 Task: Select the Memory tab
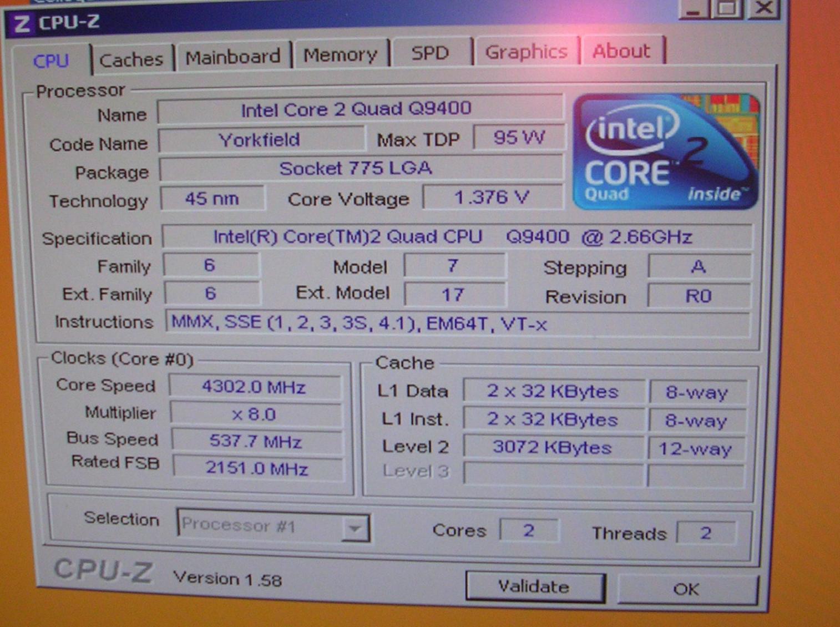[341, 54]
